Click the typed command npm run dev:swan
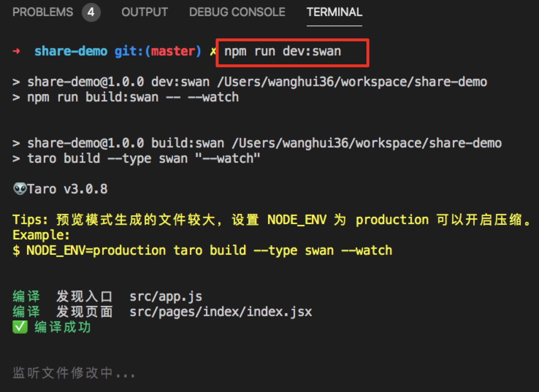The width and height of the screenshot is (539, 392). point(283,51)
